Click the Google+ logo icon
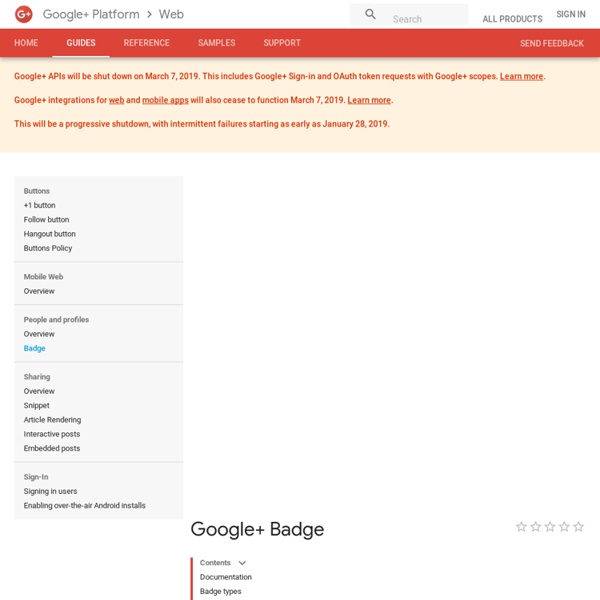The width and height of the screenshot is (600, 600). pyautogui.click(x=24, y=15)
